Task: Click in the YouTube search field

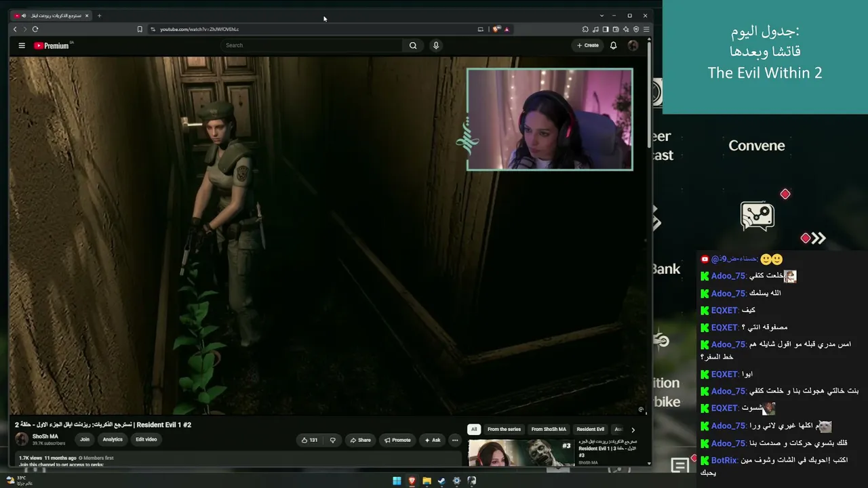Action: point(313,45)
